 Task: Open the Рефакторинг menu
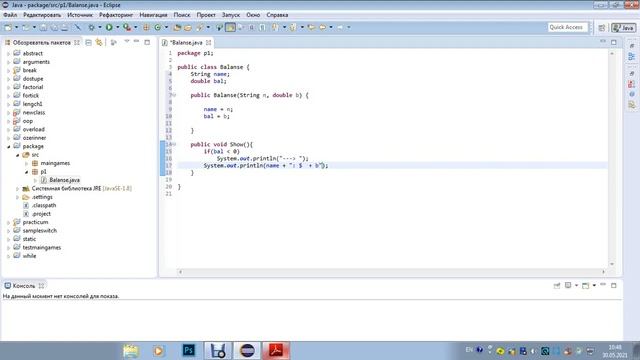pos(116,15)
